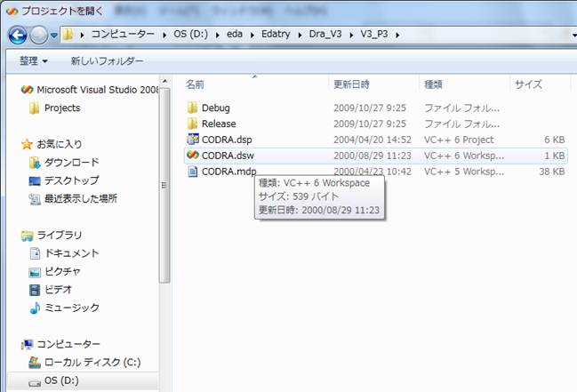
Task: Click the 最近表示した場所 icon
Action: click(35, 199)
